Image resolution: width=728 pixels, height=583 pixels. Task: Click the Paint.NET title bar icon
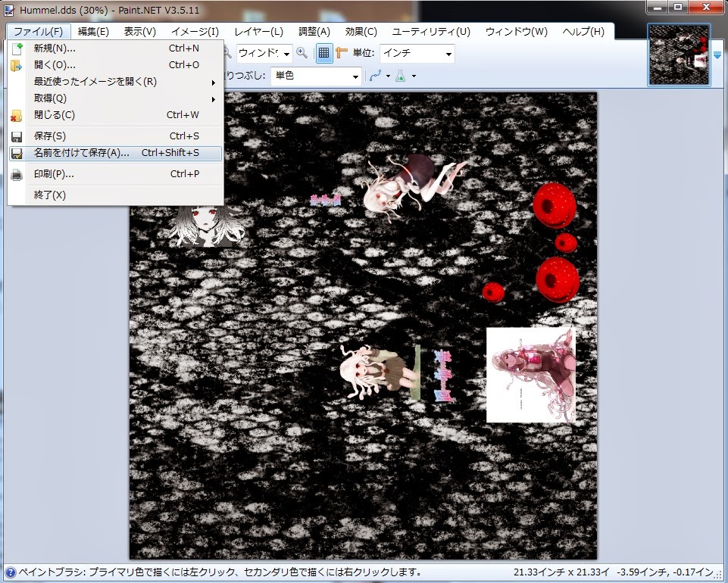(9, 10)
